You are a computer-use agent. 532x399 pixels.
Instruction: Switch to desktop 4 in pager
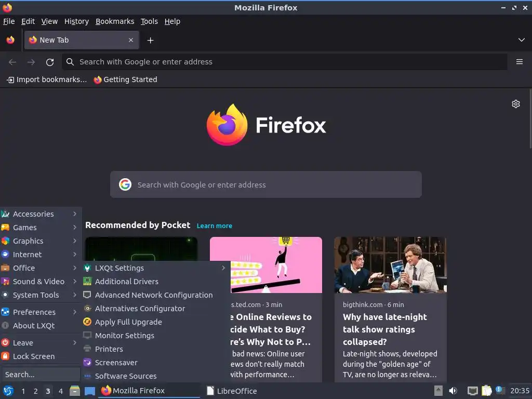tap(61, 391)
